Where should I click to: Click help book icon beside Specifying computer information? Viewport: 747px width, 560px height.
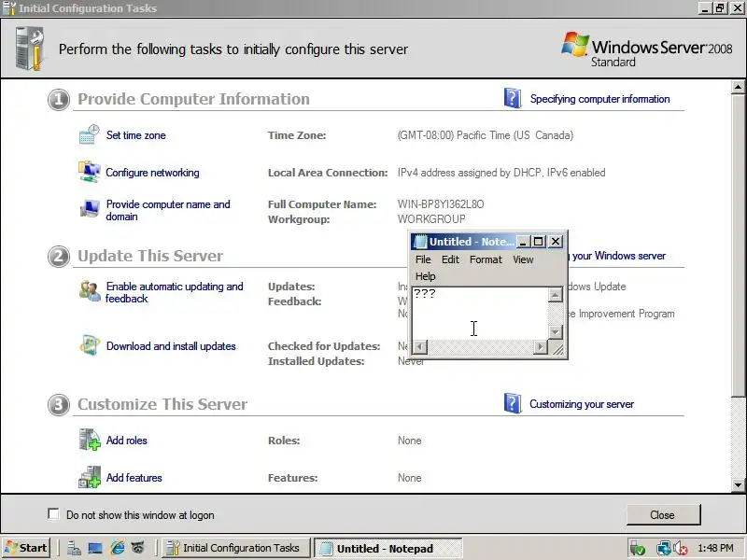512,98
